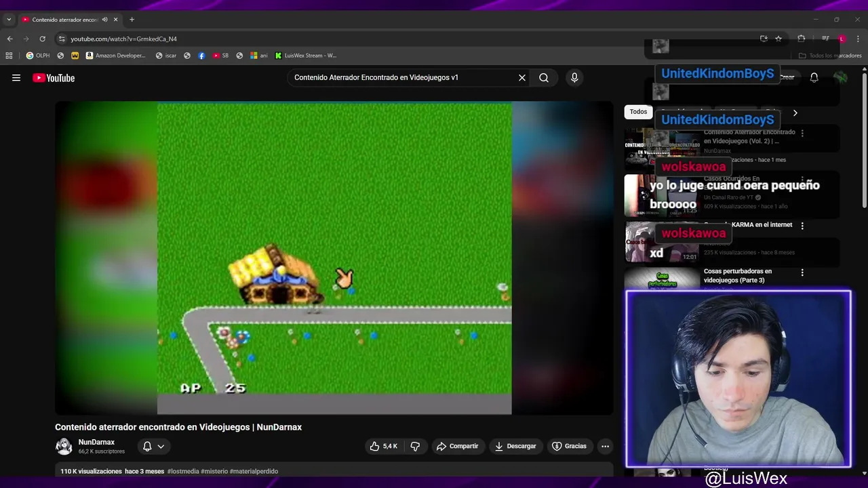Click the #misterio hashtag
The height and width of the screenshot is (488, 868).
[x=214, y=471]
